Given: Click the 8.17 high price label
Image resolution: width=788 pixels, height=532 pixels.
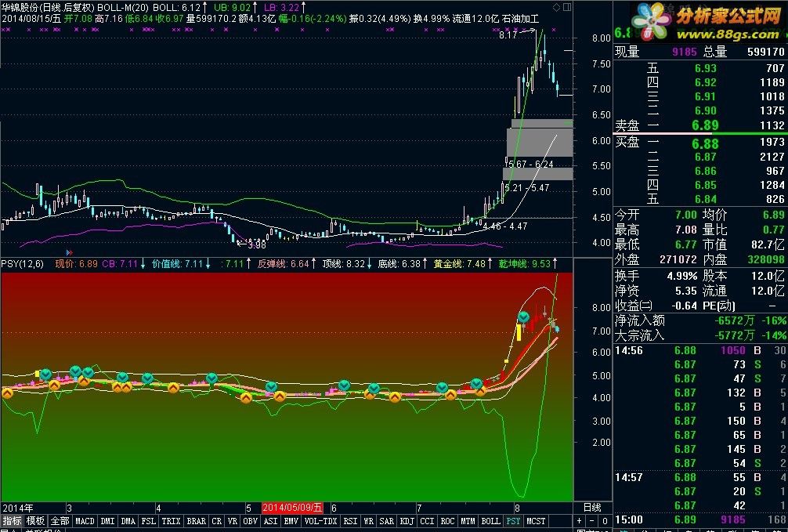Looking at the screenshot, I should [508, 35].
